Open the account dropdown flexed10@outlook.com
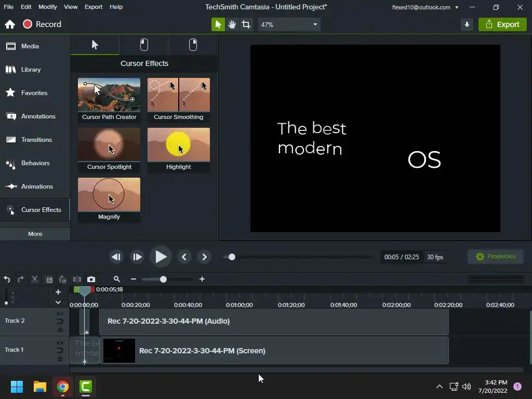Image resolution: width=532 pixels, height=399 pixels. point(425,7)
